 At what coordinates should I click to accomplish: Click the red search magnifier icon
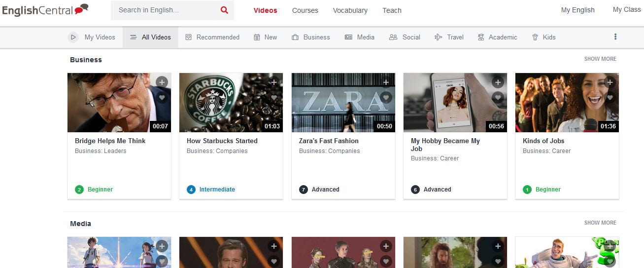pos(224,10)
